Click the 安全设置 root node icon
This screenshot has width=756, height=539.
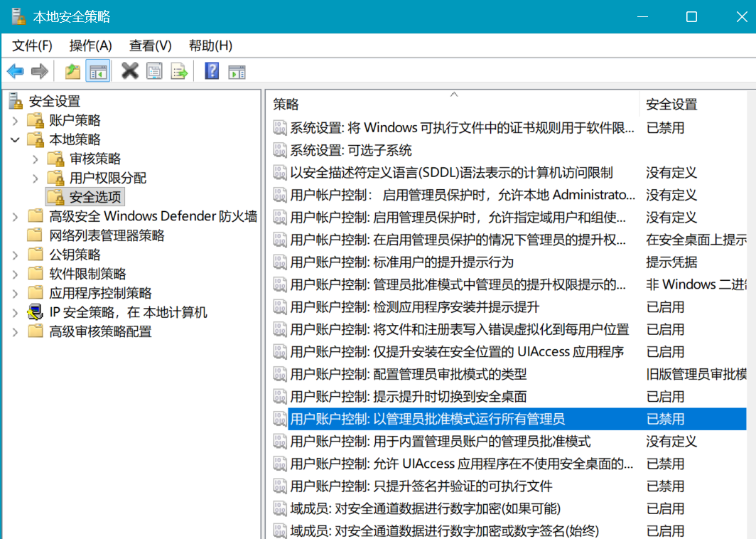pyautogui.click(x=16, y=101)
